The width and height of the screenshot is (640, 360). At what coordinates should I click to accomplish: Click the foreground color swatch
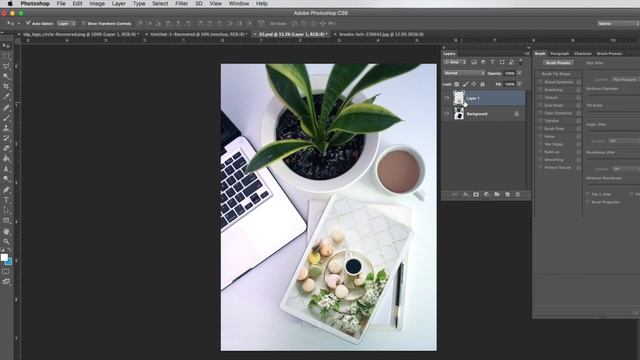(x=4, y=258)
